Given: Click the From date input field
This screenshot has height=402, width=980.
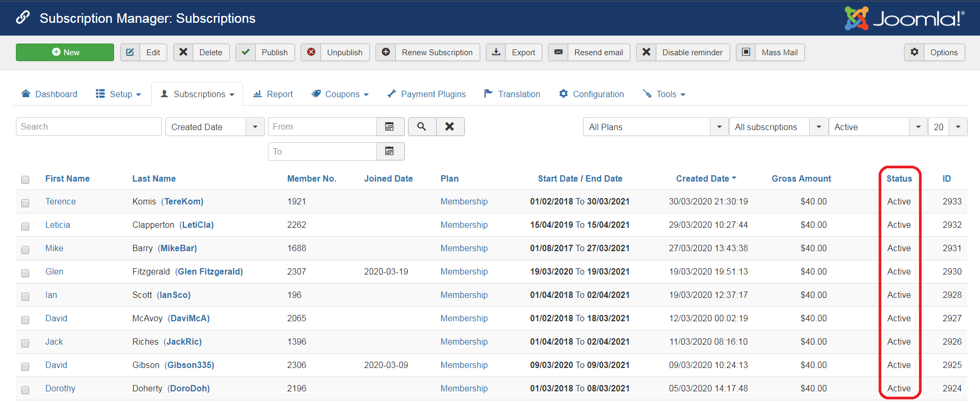Looking at the screenshot, I should coord(322,126).
